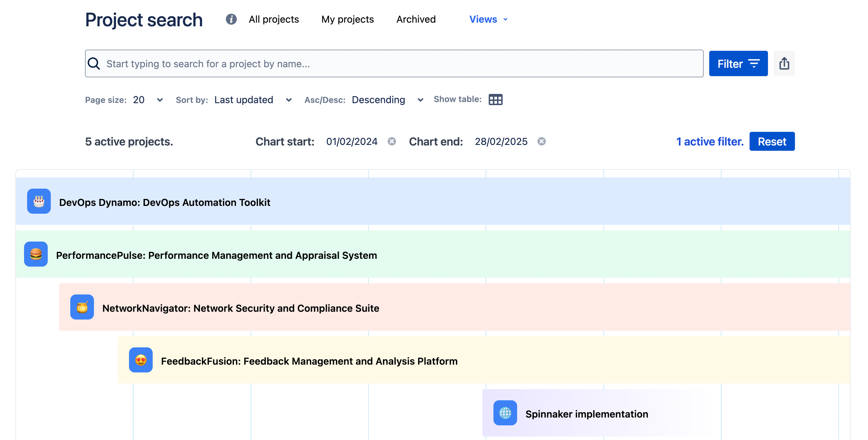The height and width of the screenshot is (440, 868).
Task: Click the share/export icon button
Action: pyautogui.click(x=784, y=63)
